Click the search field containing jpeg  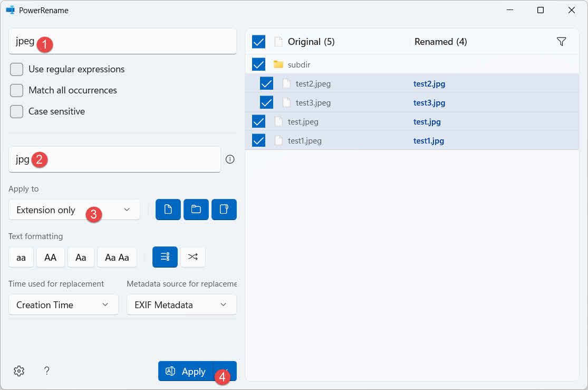[x=123, y=41]
